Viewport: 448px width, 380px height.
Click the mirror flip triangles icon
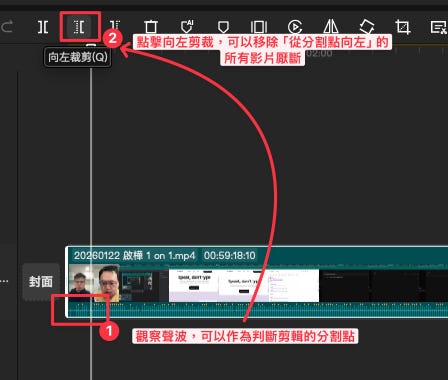pyautogui.click(x=331, y=27)
